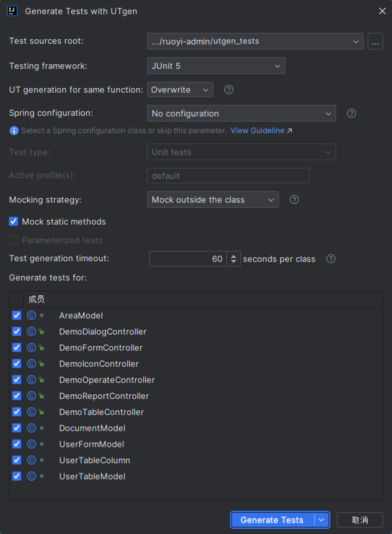Click class icon of UserTableModel row
Screen dimensions: 392x534
click(x=31, y=476)
